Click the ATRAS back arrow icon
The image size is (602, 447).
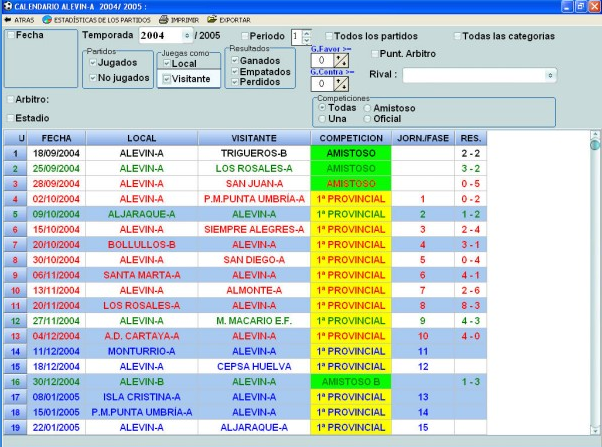tap(8, 20)
